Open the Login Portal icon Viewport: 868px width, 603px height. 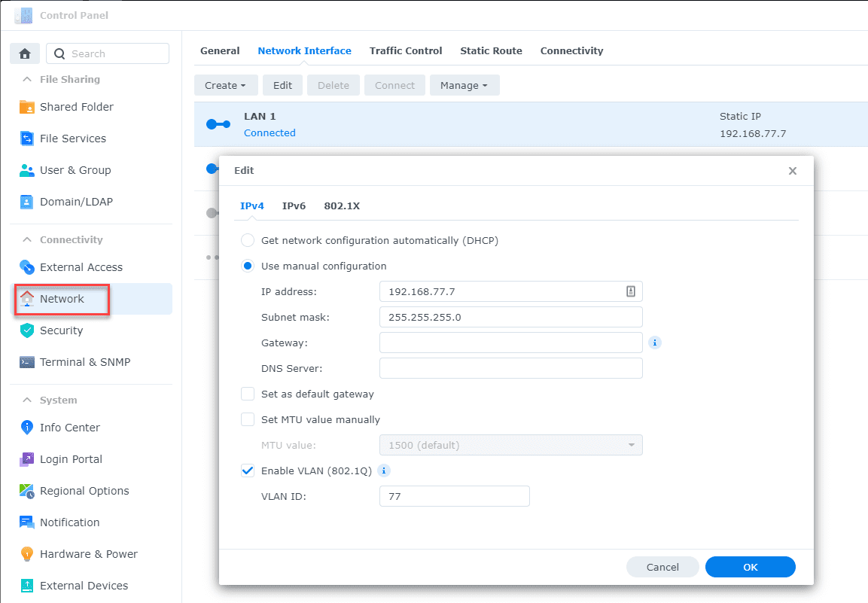(x=26, y=459)
